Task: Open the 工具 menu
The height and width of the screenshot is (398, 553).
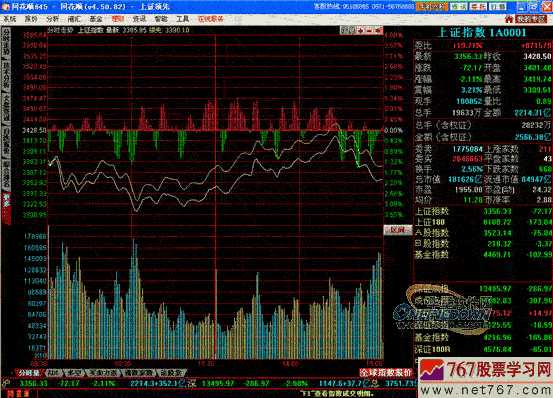Action: [x=182, y=19]
